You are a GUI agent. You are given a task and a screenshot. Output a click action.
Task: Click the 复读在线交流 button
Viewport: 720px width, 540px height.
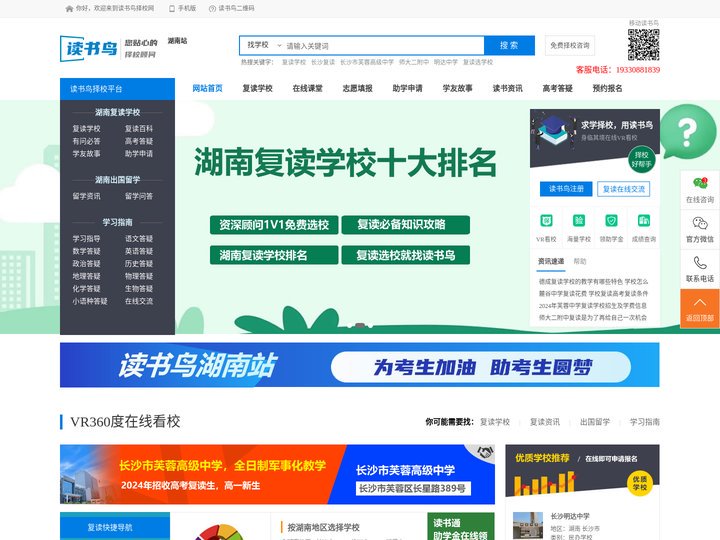(624, 189)
